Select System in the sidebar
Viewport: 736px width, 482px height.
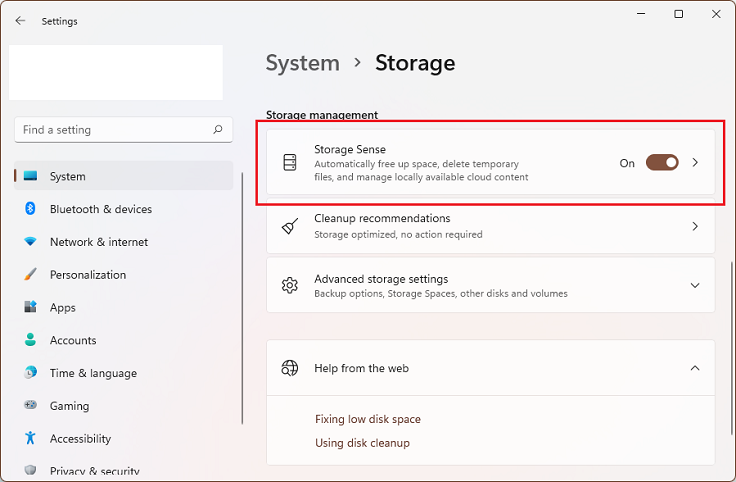123,176
